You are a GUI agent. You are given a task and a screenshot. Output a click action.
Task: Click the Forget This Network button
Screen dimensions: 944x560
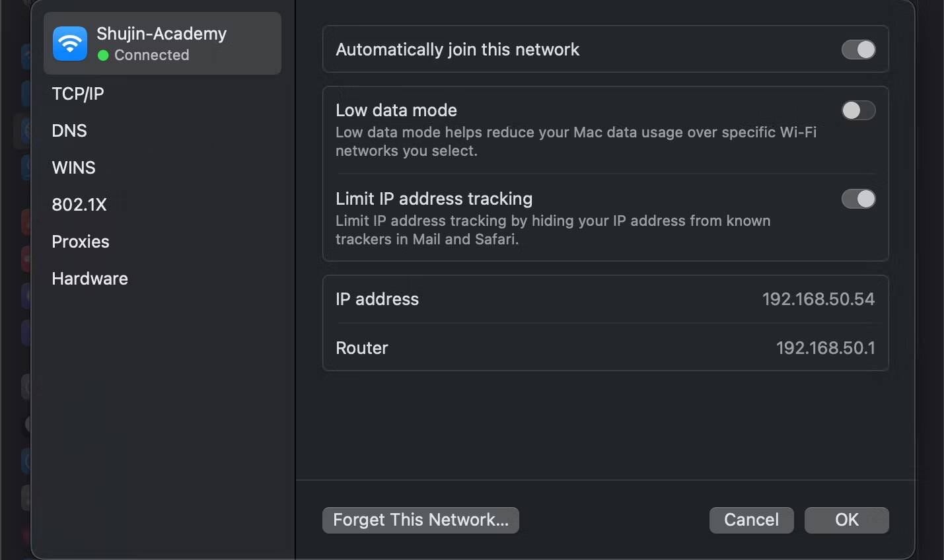tap(421, 520)
